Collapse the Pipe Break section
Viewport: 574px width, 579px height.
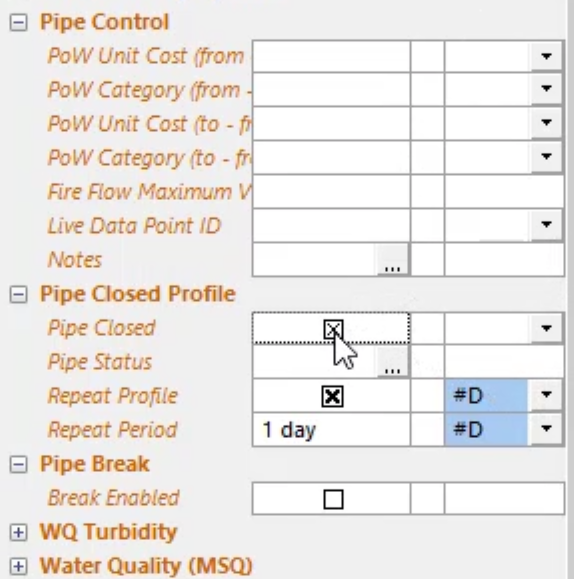[18, 465]
